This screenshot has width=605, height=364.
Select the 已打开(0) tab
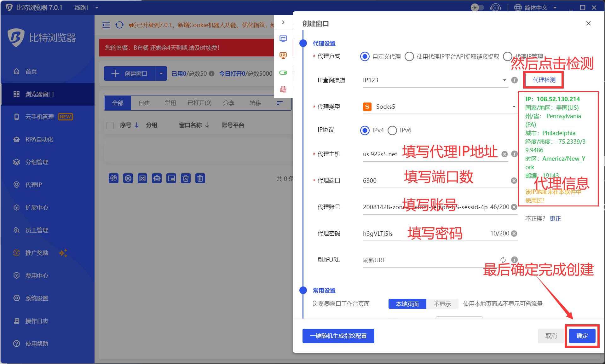click(x=199, y=103)
